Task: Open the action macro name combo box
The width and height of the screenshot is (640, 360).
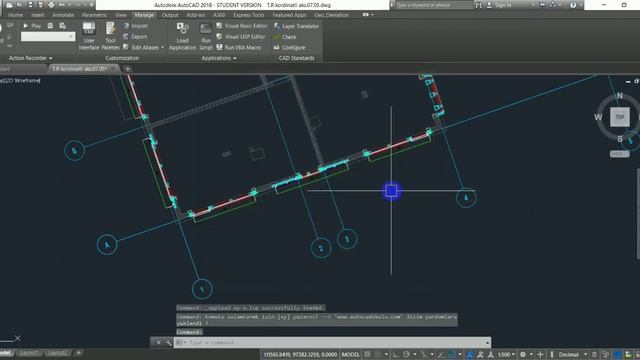Action: (48, 36)
